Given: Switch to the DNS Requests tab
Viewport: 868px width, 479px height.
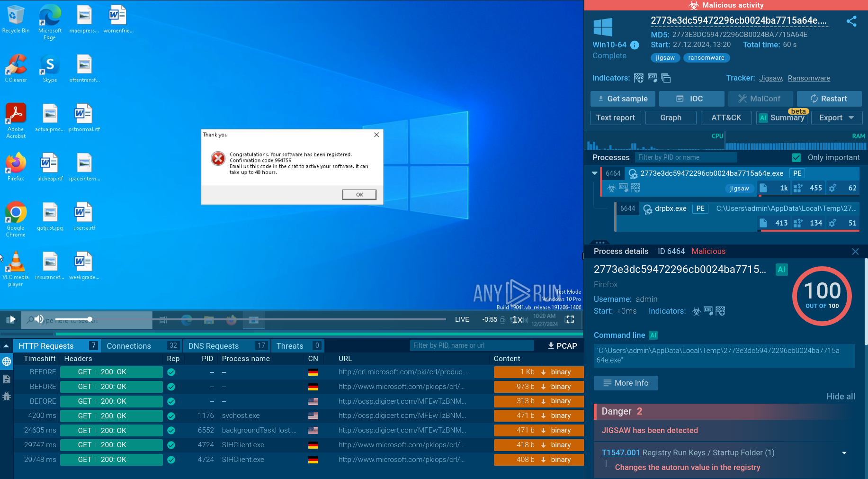Looking at the screenshot, I should point(214,346).
